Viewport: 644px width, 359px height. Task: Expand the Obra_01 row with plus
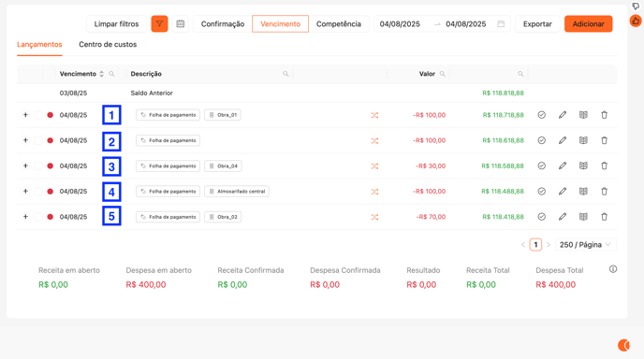coord(25,115)
